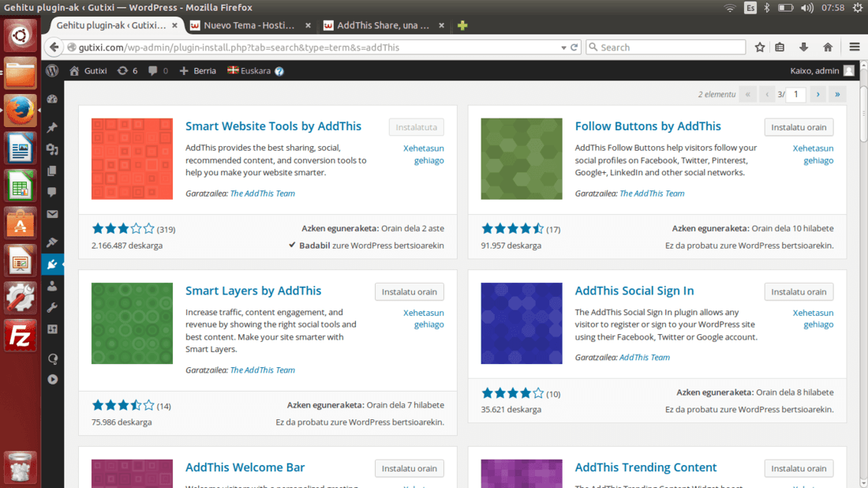The height and width of the screenshot is (488, 868).
Task: Open the envelope contact icon in sidebar
Action: coord(52,214)
